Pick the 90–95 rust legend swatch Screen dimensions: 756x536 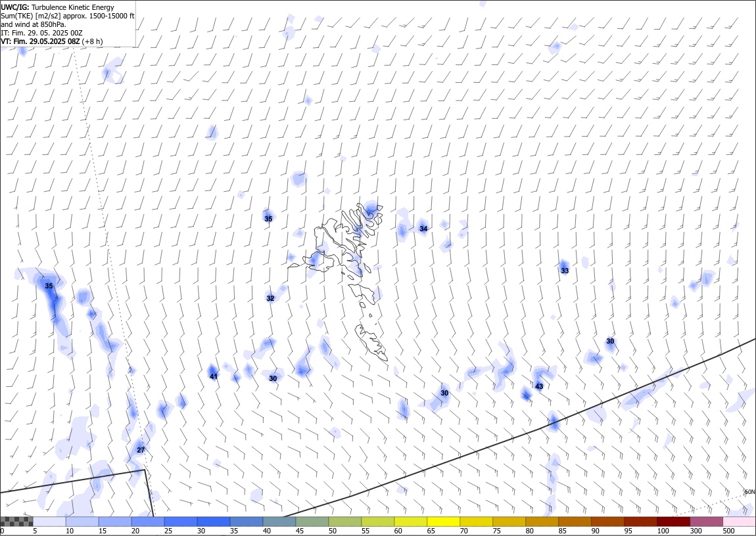607,522
